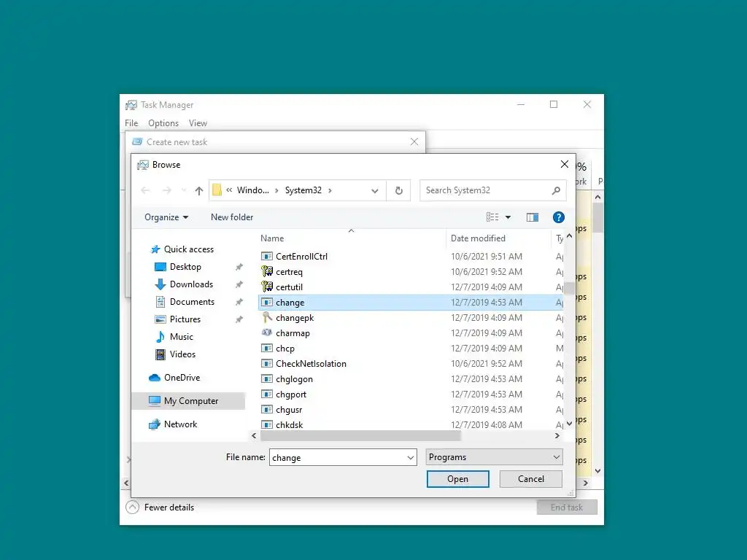The image size is (747, 560).
Task: Click the certreq file icon
Action: [x=267, y=272]
